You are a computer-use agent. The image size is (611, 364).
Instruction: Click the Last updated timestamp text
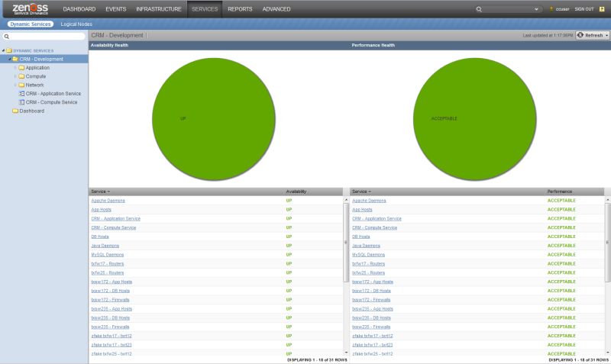tap(548, 35)
